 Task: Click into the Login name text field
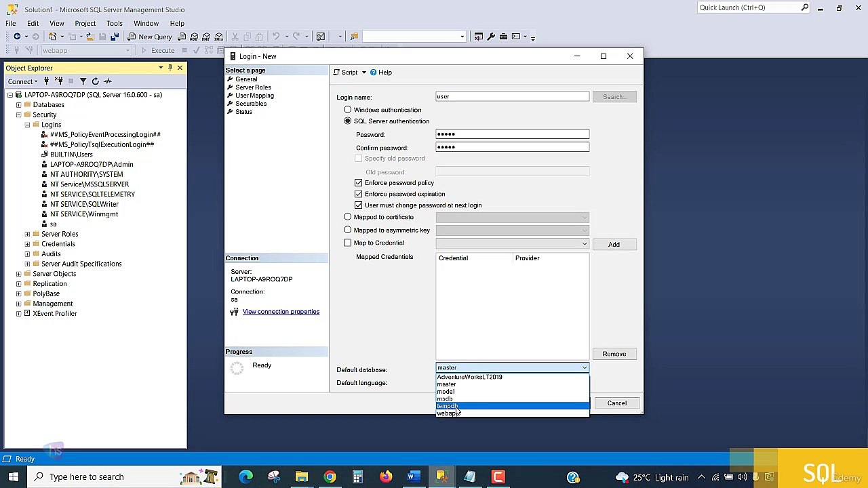click(513, 97)
